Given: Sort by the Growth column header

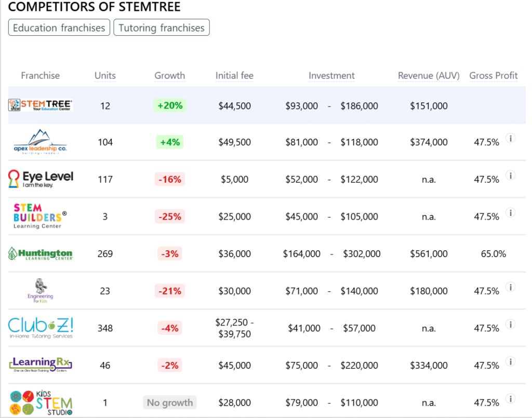Looking at the screenshot, I should click(170, 75).
